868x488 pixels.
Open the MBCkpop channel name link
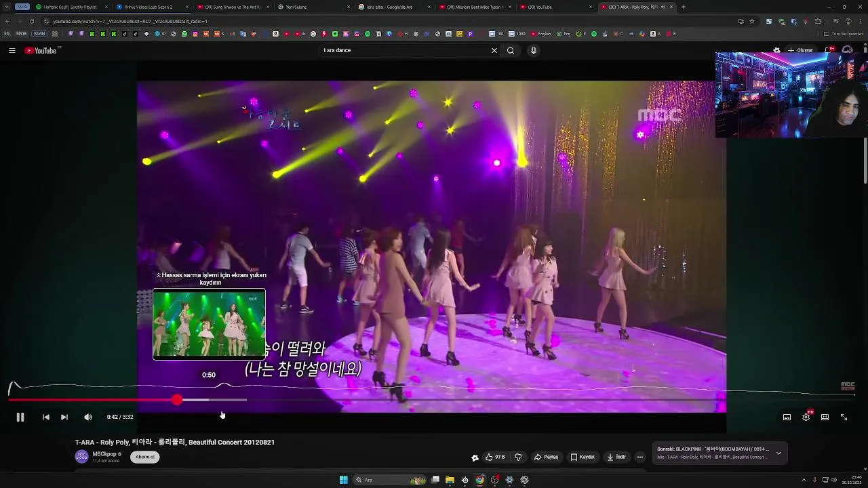[x=104, y=454]
